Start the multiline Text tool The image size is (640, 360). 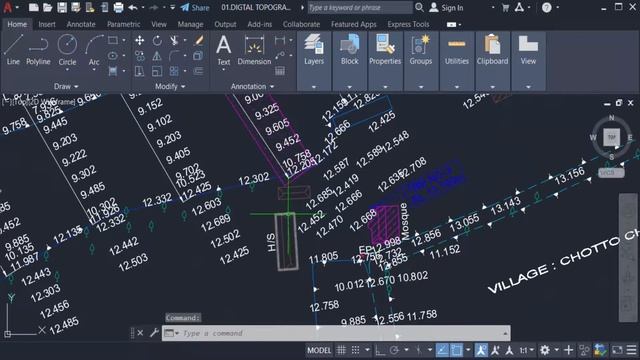224,50
